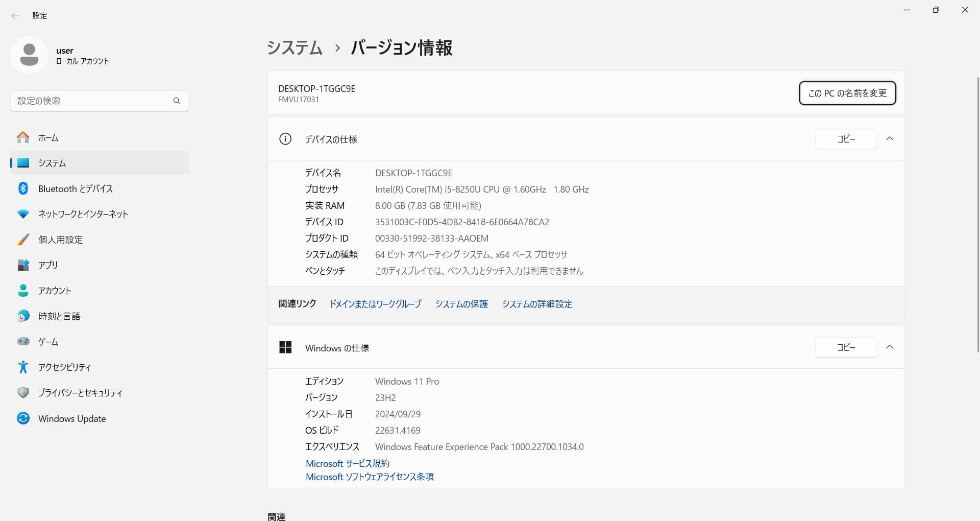
Task: Click model name FMVU17031 under header
Action: tap(299, 100)
